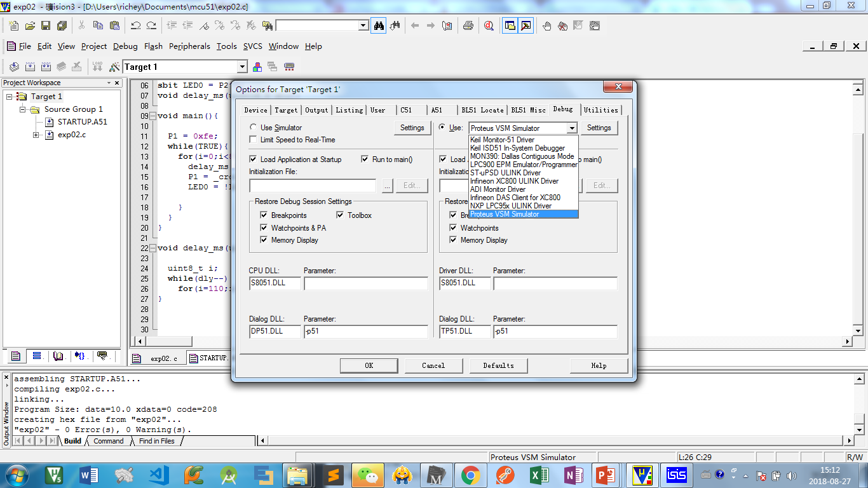This screenshot has width=868, height=488.
Task: Click the Help button in dialog
Action: [x=599, y=365]
